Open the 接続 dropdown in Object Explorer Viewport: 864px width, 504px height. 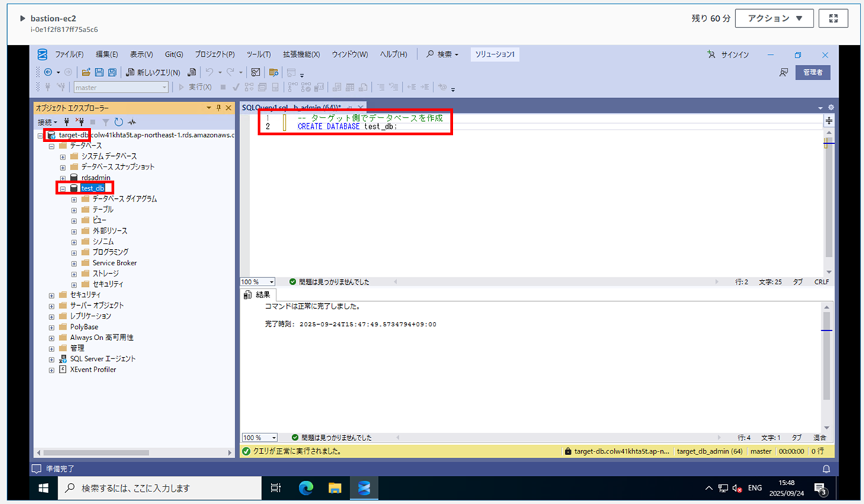[48, 122]
